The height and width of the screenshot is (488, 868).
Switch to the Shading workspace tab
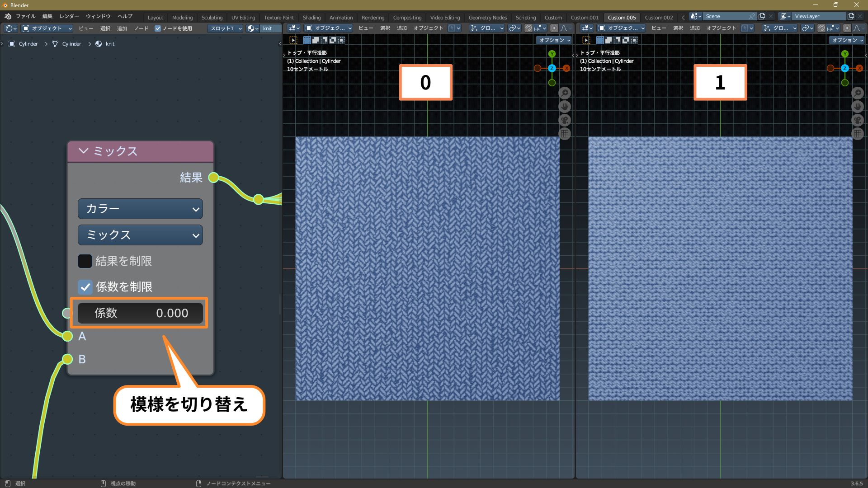pyautogui.click(x=311, y=18)
